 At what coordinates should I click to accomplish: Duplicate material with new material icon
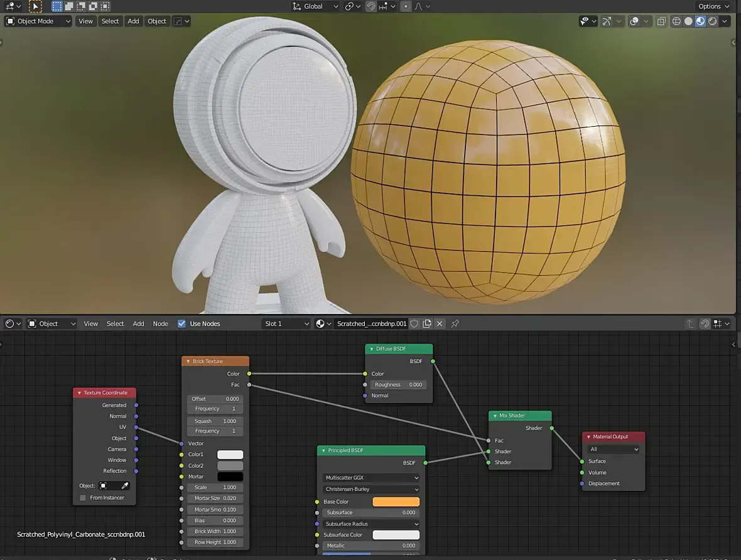point(427,324)
